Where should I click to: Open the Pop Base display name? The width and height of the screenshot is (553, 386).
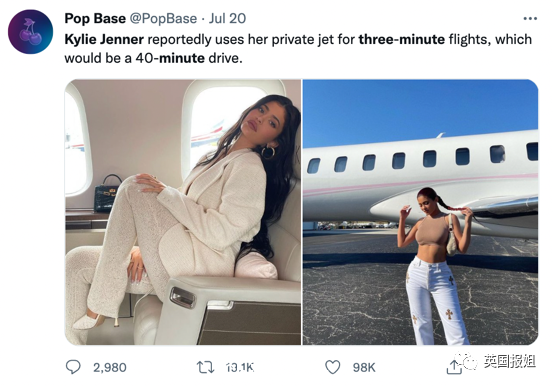95,18
